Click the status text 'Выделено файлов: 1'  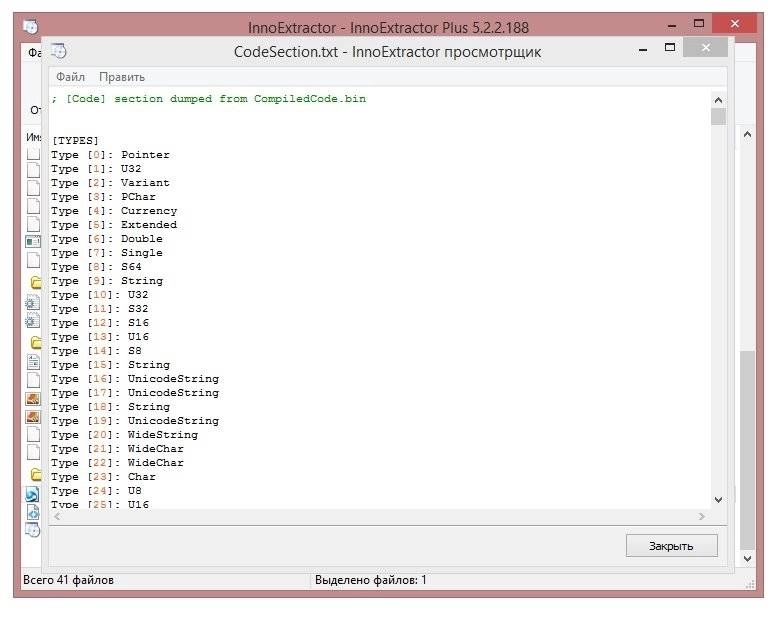pyautogui.click(x=371, y=580)
